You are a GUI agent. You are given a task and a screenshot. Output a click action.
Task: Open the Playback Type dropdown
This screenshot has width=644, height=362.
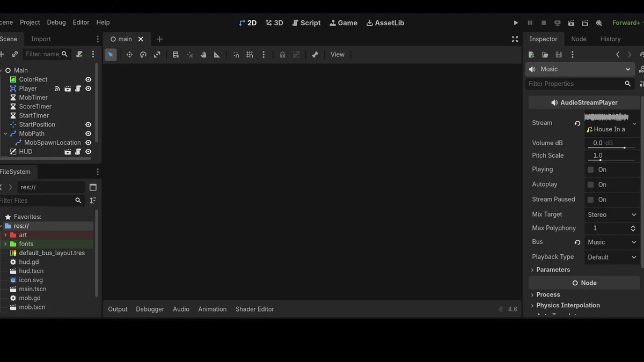(x=612, y=257)
